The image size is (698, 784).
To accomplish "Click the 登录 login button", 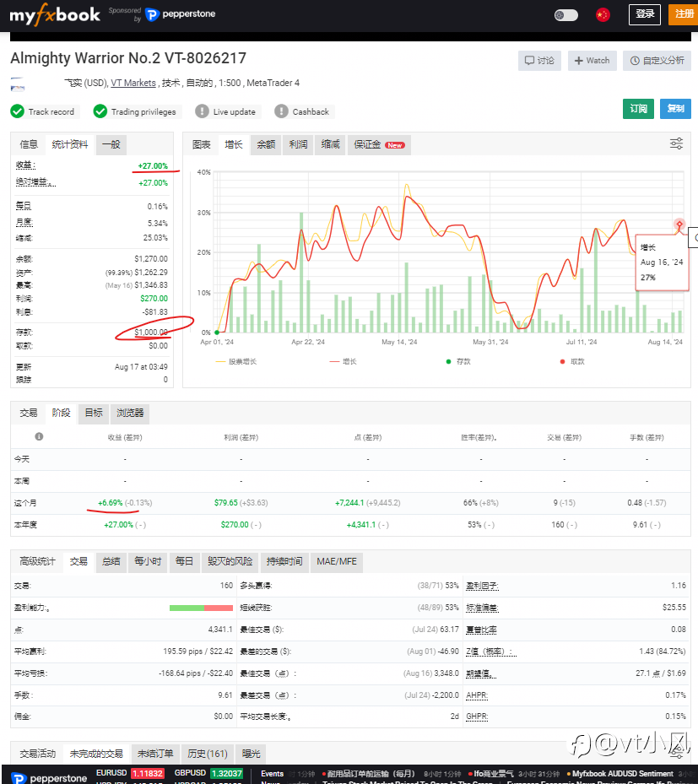I will point(645,14).
